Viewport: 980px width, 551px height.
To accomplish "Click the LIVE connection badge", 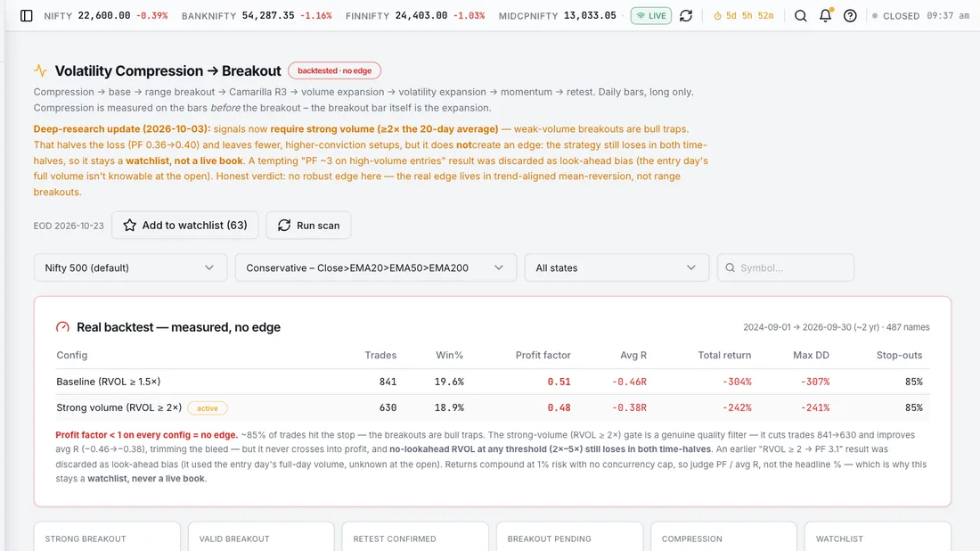I will pyautogui.click(x=650, y=16).
